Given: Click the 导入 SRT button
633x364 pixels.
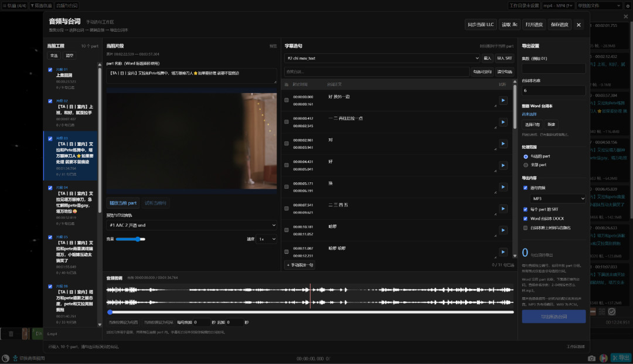Looking at the screenshot, I should [x=504, y=58].
